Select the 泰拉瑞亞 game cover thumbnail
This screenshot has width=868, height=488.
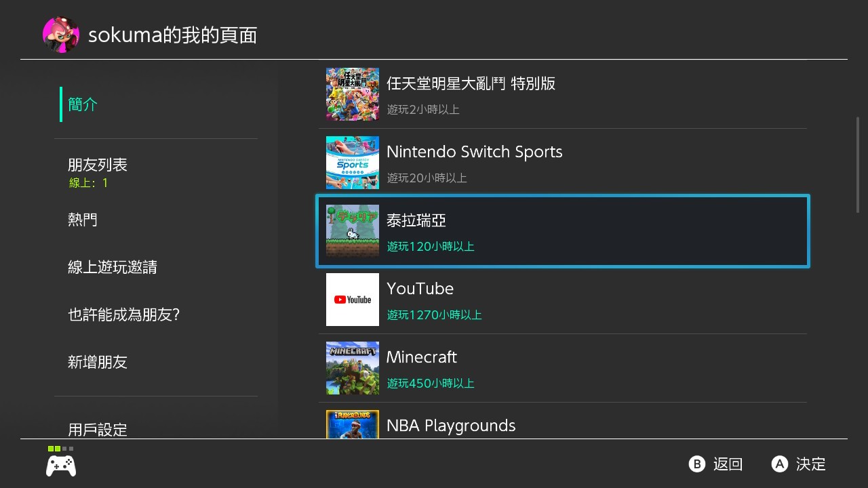click(353, 231)
